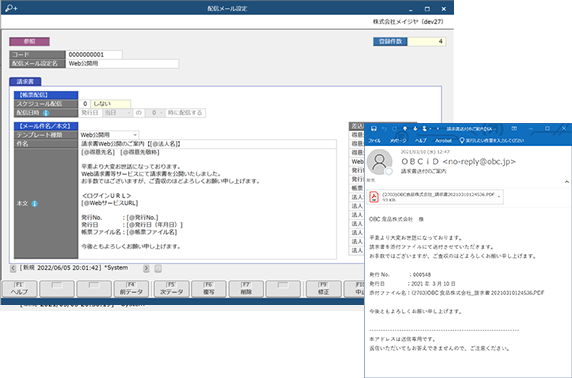The image size is (572, 378).
Task: Select the 請求書 tab
Action: pos(25,81)
